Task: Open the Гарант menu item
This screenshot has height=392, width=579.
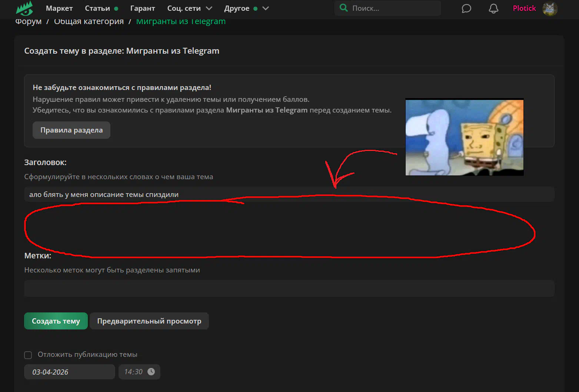Action: click(x=143, y=8)
